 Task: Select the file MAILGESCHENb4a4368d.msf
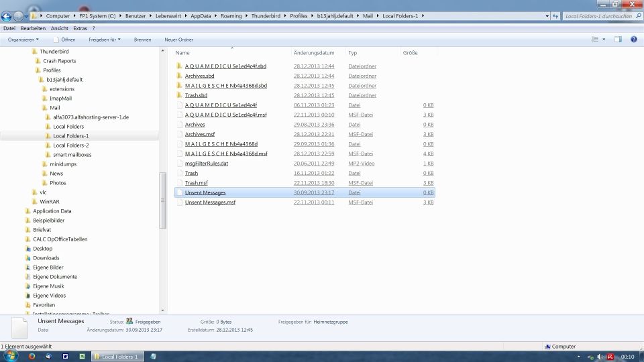coord(226,154)
